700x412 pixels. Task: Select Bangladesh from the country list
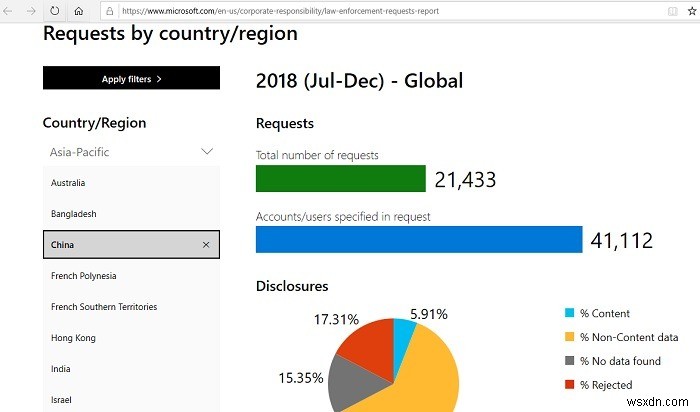(x=73, y=214)
